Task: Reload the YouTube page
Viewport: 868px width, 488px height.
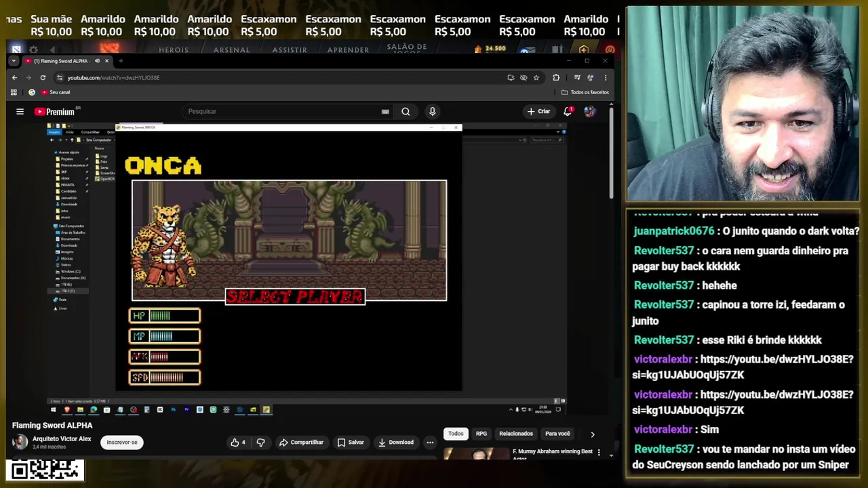Action: 43,78
